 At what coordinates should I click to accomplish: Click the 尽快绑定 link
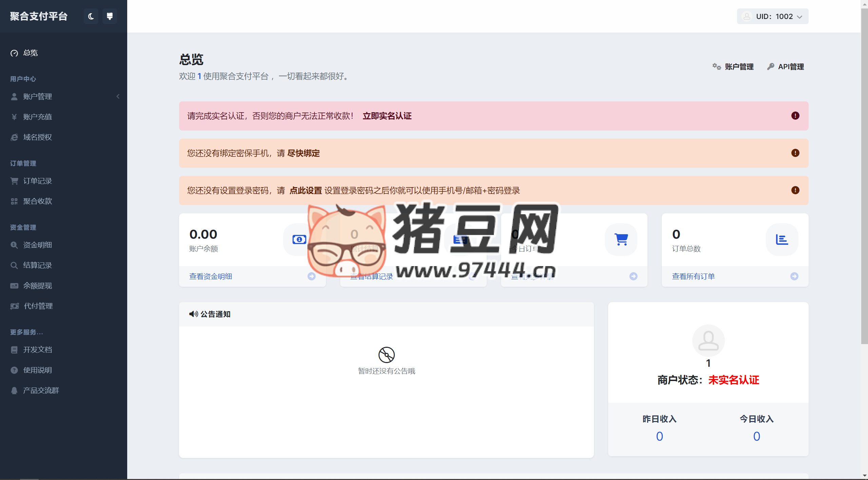pos(304,153)
